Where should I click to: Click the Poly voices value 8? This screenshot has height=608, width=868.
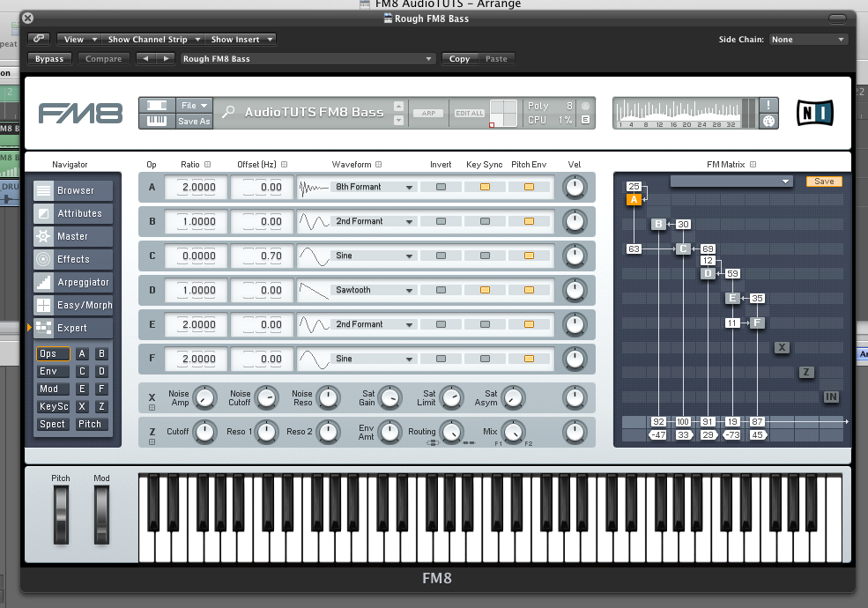click(569, 105)
